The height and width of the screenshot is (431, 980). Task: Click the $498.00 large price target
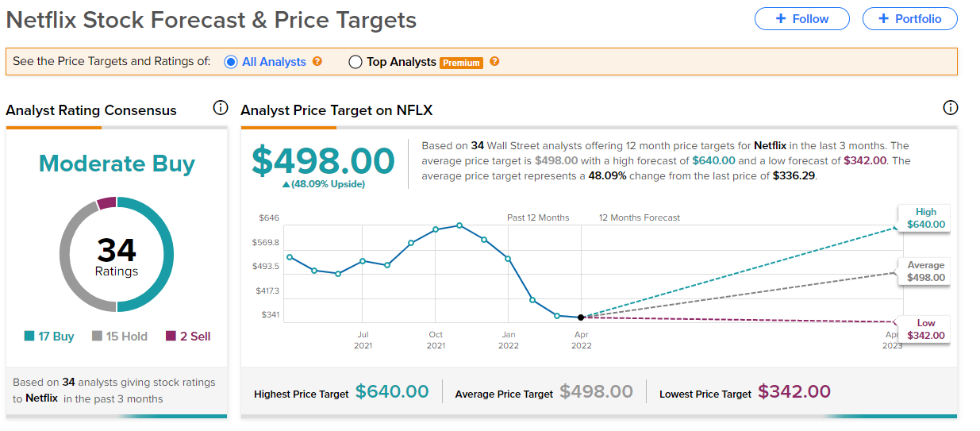[323, 161]
